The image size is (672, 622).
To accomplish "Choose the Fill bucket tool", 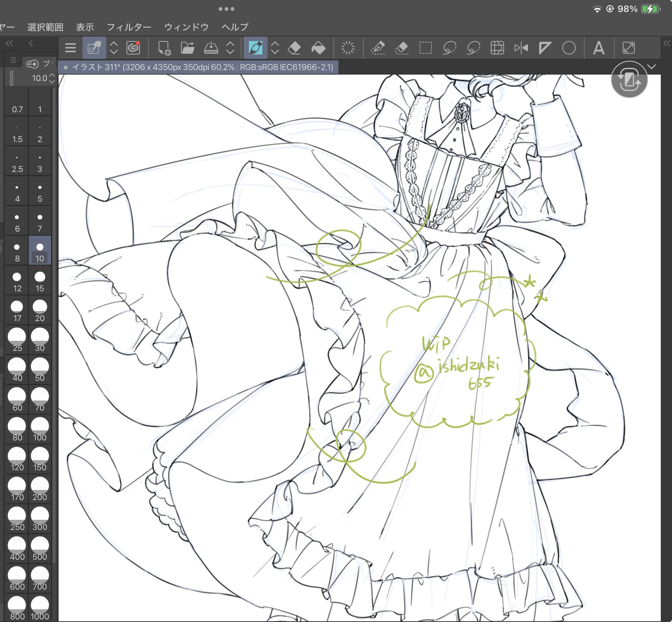I will [318, 48].
